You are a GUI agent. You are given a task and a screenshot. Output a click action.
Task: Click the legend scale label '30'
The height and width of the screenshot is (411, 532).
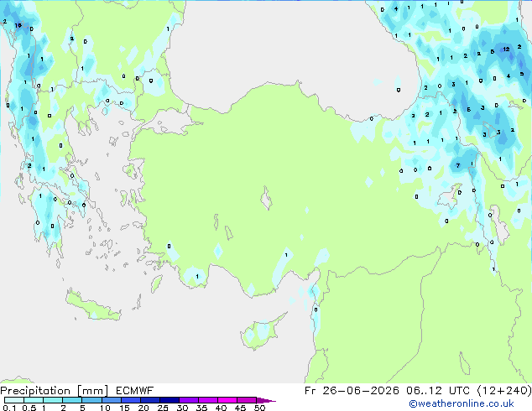tap(182, 408)
